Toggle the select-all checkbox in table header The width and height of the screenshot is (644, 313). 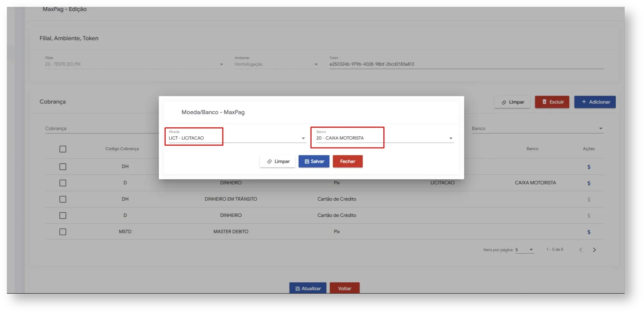pyautogui.click(x=63, y=149)
